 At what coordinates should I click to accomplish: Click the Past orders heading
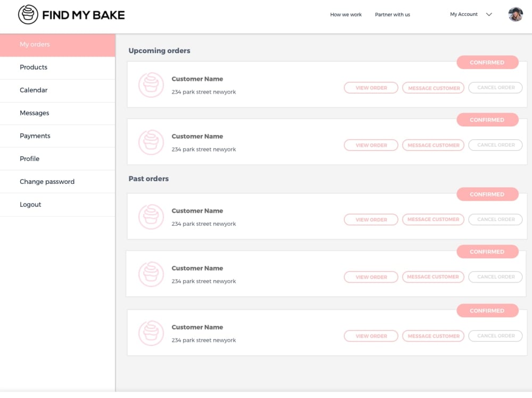(x=148, y=179)
